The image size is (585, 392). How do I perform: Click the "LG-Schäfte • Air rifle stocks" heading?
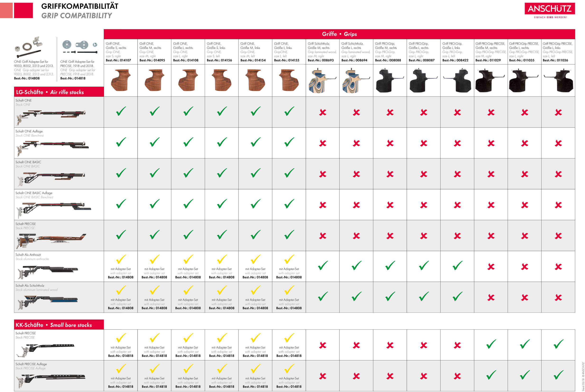[x=59, y=92]
